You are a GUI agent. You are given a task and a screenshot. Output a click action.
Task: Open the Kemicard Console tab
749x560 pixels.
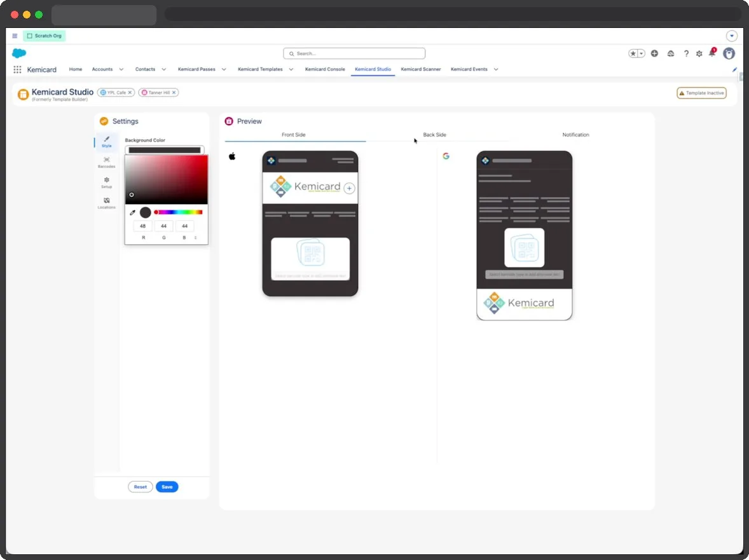(325, 69)
